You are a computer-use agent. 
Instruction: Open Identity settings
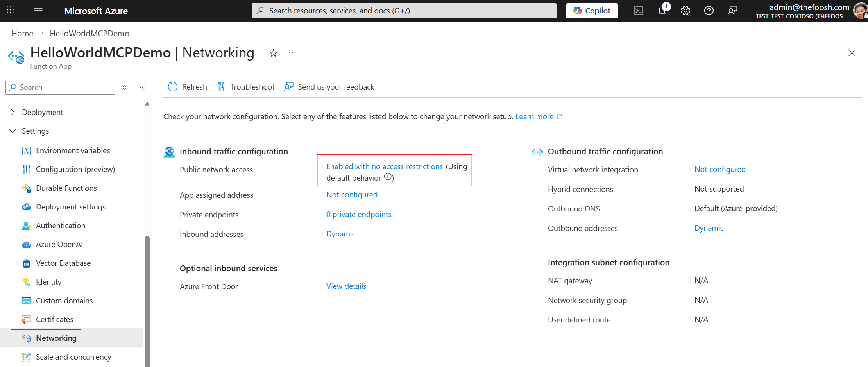click(49, 282)
